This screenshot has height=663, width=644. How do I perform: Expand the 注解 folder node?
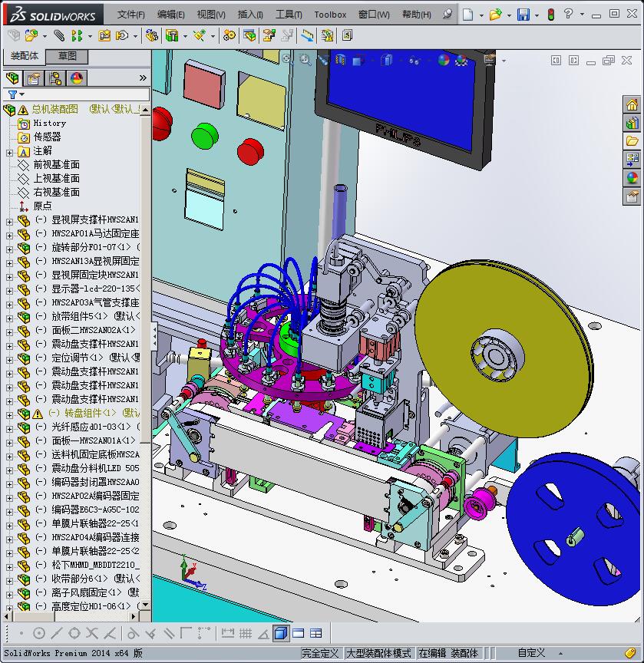pos(9,153)
